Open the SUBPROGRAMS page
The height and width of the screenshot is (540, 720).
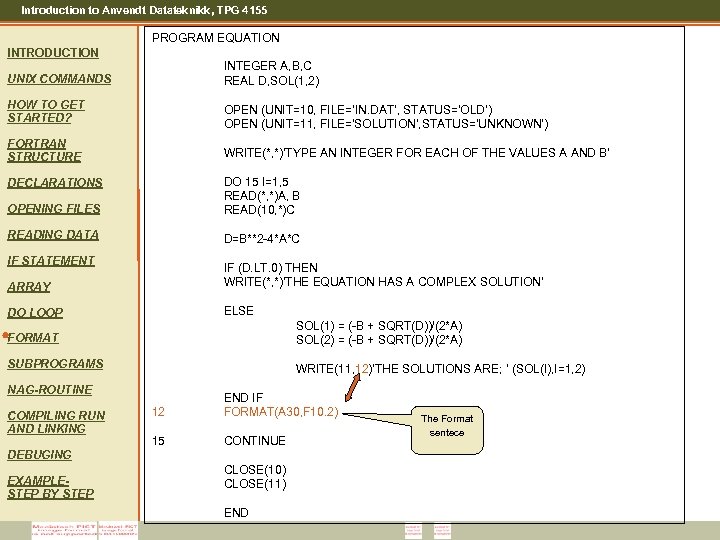pyautogui.click(x=56, y=364)
